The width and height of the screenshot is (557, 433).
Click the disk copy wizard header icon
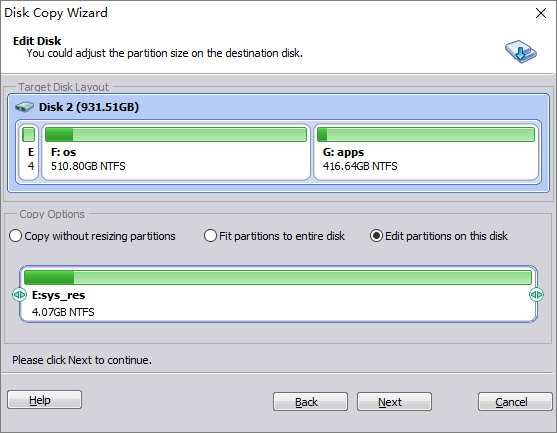[x=520, y=52]
